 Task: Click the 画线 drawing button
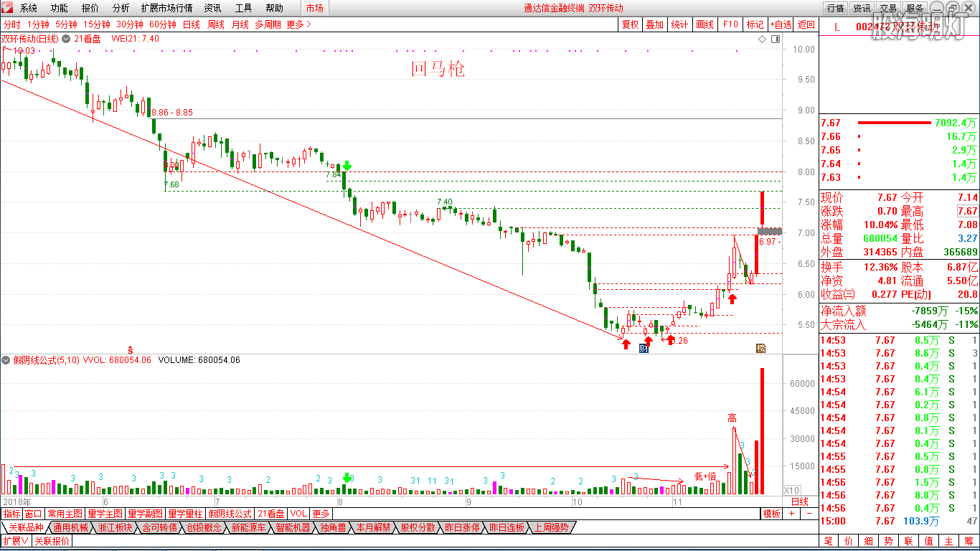(x=705, y=24)
